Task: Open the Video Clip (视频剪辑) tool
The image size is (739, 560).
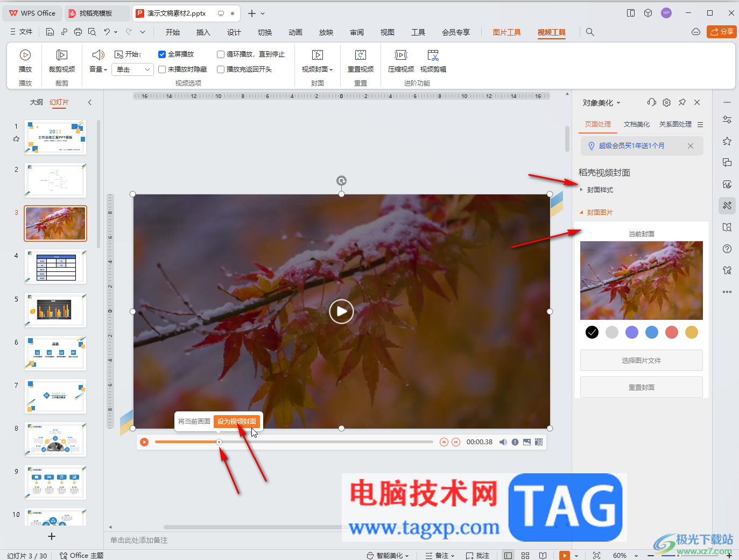Action: click(433, 61)
